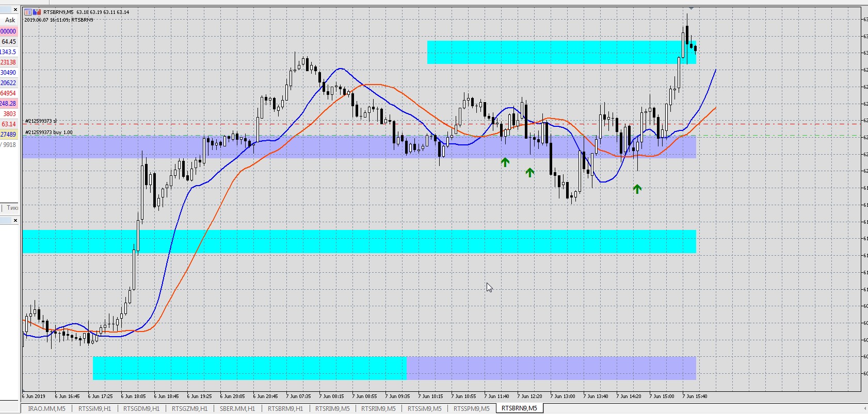
Task: Open the RTSSPM9,M5 chart tab
Action: tap(472, 408)
